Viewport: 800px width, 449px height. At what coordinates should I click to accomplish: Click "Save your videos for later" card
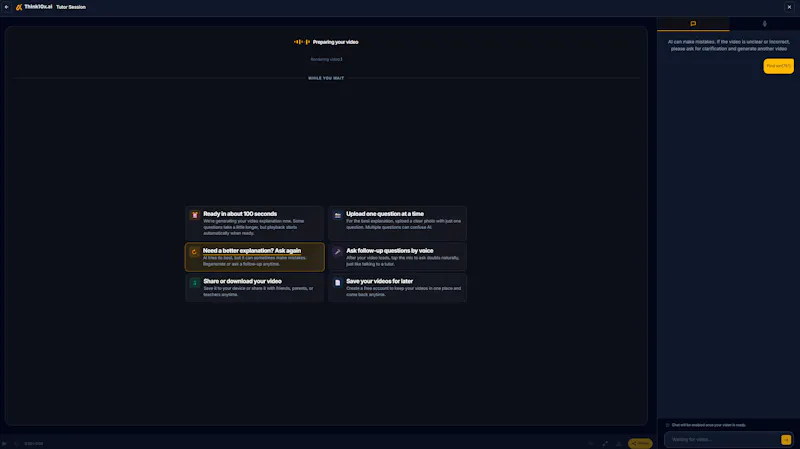click(x=397, y=287)
